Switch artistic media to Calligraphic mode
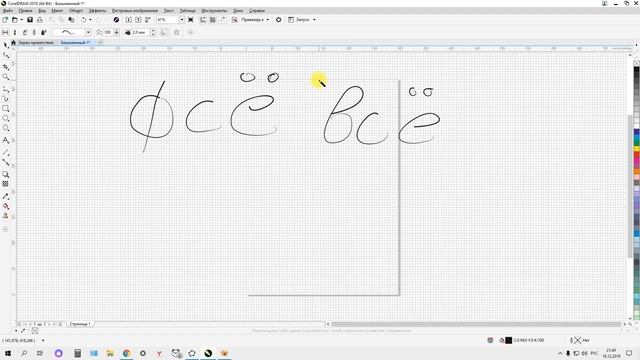This screenshot has width=640, height=360. click(x=34, y=32)
